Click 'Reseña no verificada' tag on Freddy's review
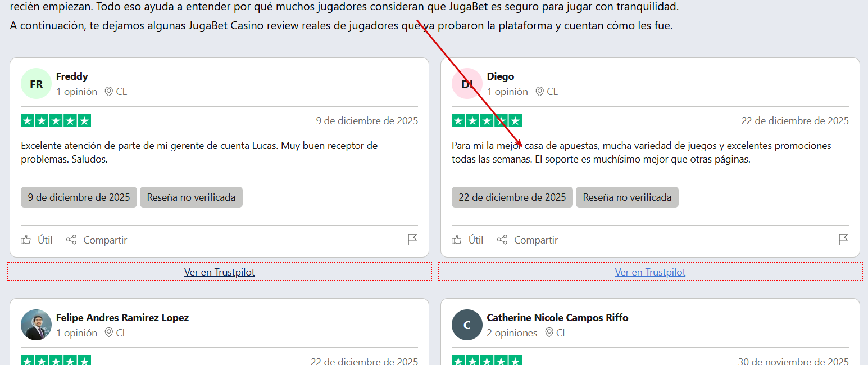The height and width of the screenshot is (365, 868). point(191,197)
